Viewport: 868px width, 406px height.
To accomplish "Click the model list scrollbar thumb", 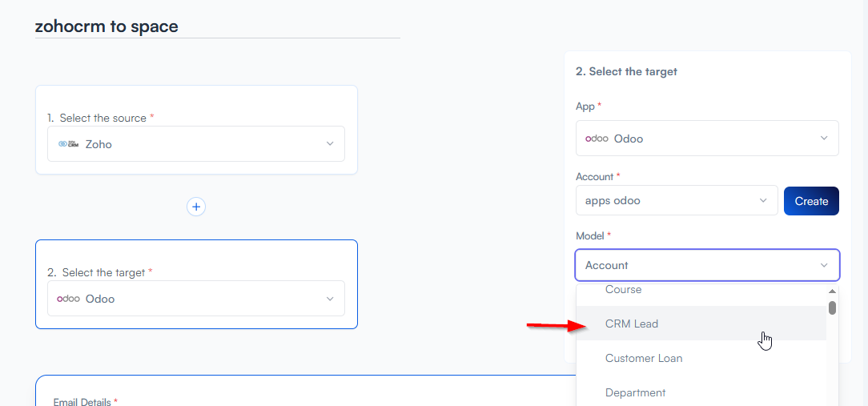I will coord(832,308).
